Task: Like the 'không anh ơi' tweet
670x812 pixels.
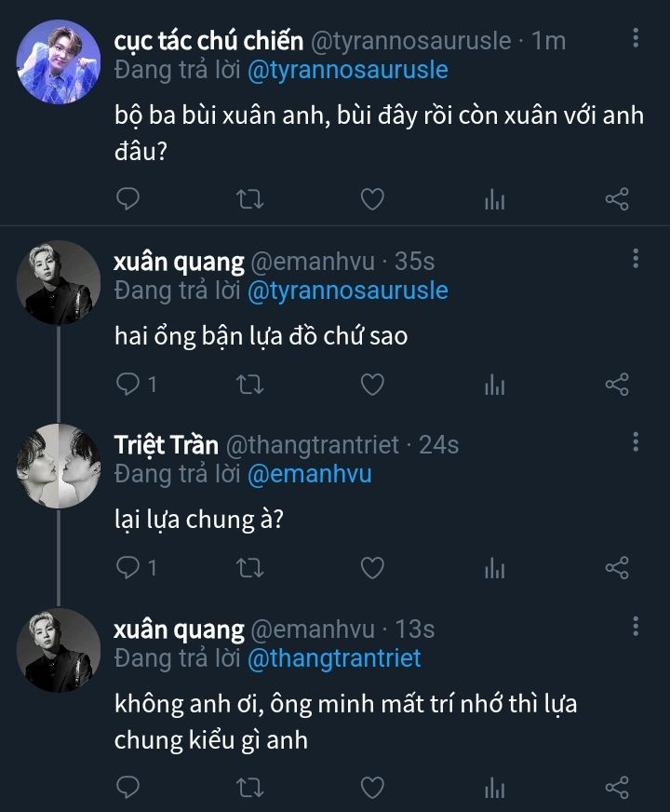Action: coord(372,789)
